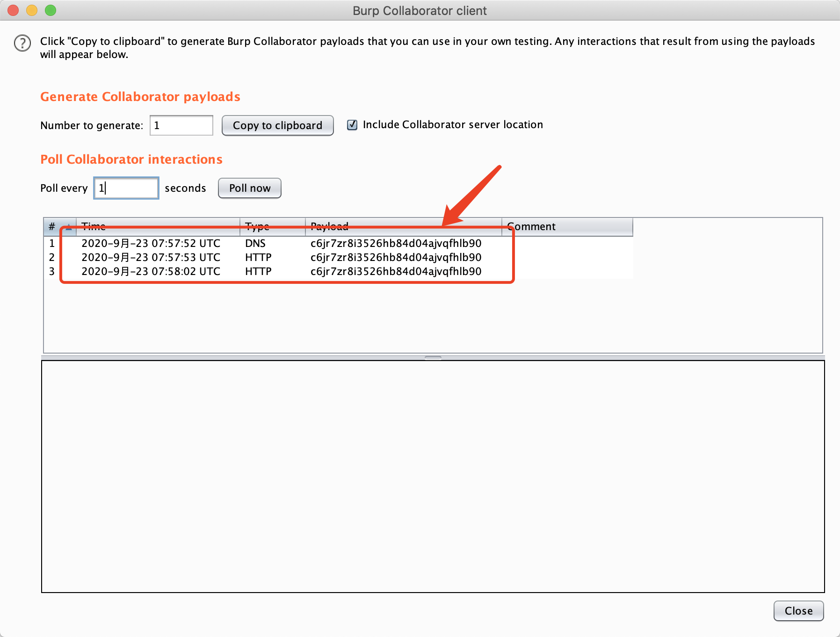The image size is (840, 637).
Task: Click the sort arrow in # column
Action: coord(69,227)
